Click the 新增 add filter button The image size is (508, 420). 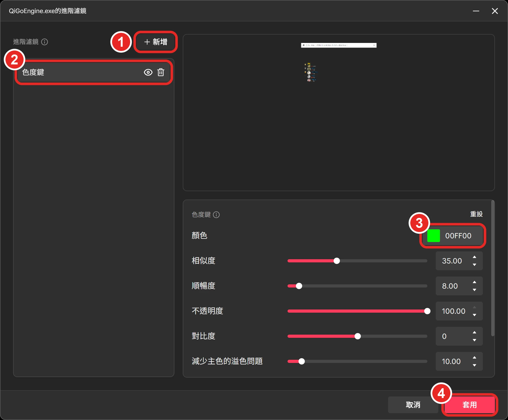click(x=156, y=42)
